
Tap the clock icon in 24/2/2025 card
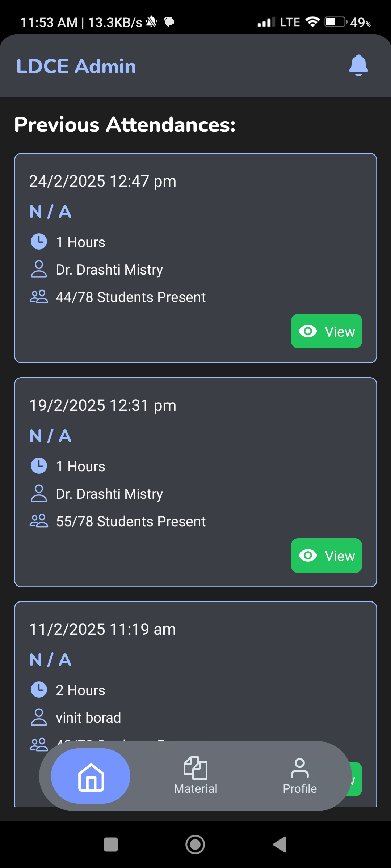point(39,242)
